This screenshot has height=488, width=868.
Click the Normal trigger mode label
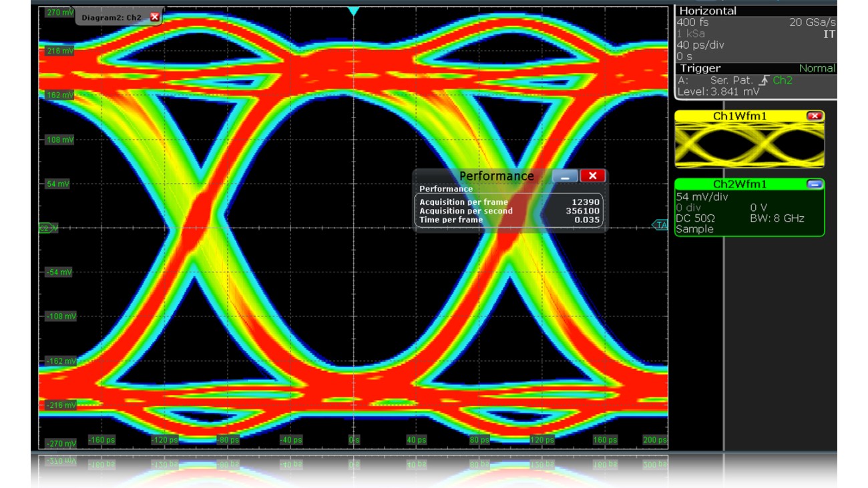coord(817,68)
